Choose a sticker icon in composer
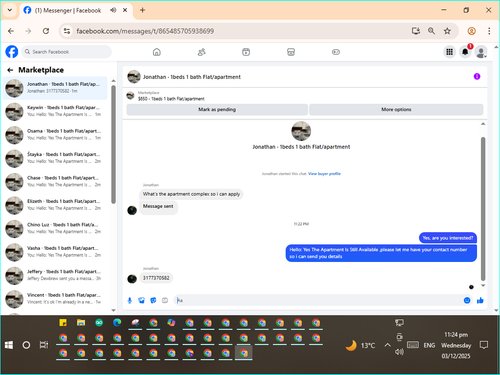Screen dimensions: 500x375 [153, 301]
